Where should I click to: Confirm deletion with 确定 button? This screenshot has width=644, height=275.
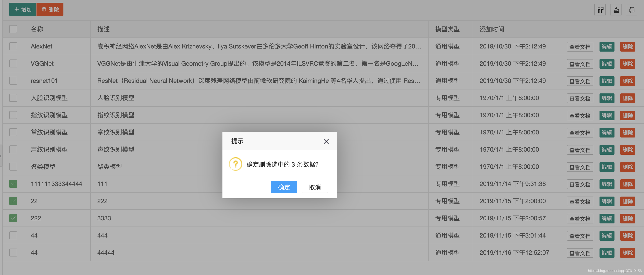[284, 187]
